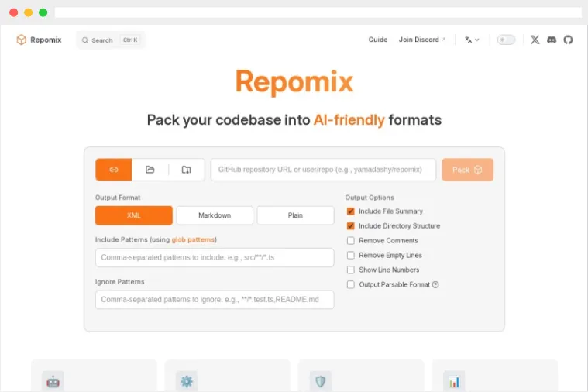Choose Plain output format

click(x=295, y=215)
